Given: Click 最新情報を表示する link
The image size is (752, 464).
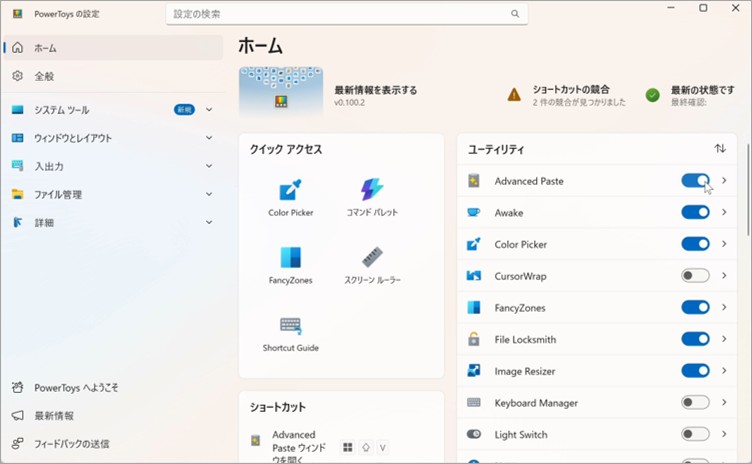Looking at the screenshot, I should pyautogui.click(x=376, y=90).
